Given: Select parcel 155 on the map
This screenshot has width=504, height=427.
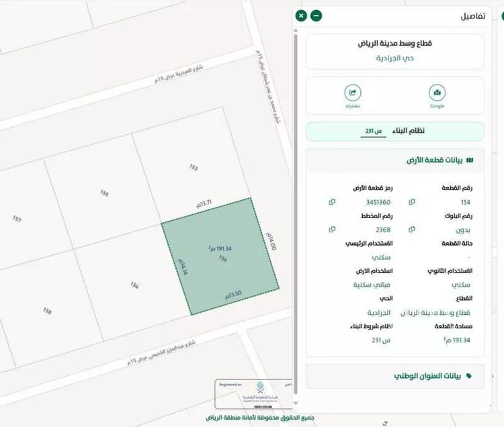Looking at the screenshot, I should (104, 193).
